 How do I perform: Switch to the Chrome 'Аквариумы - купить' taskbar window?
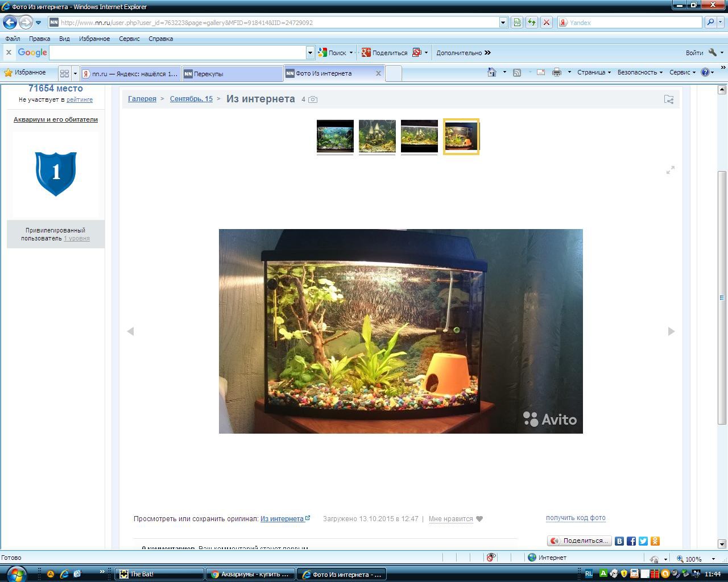(250, 574)
